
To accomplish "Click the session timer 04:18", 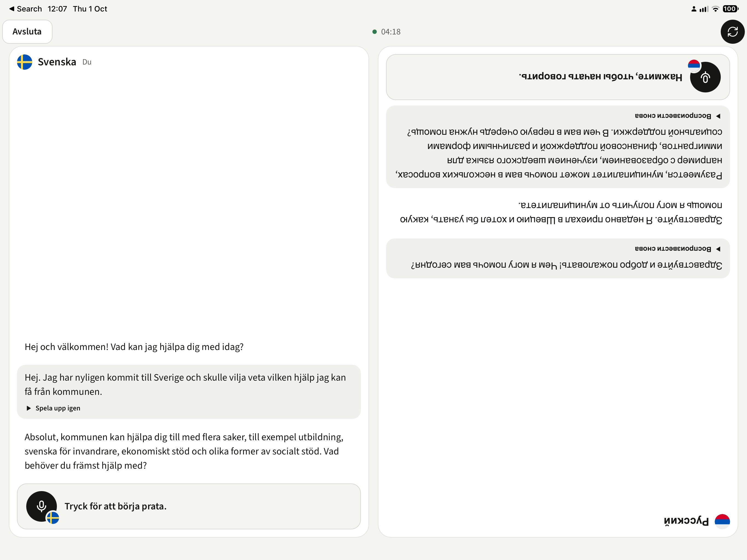I will (391, 32).
